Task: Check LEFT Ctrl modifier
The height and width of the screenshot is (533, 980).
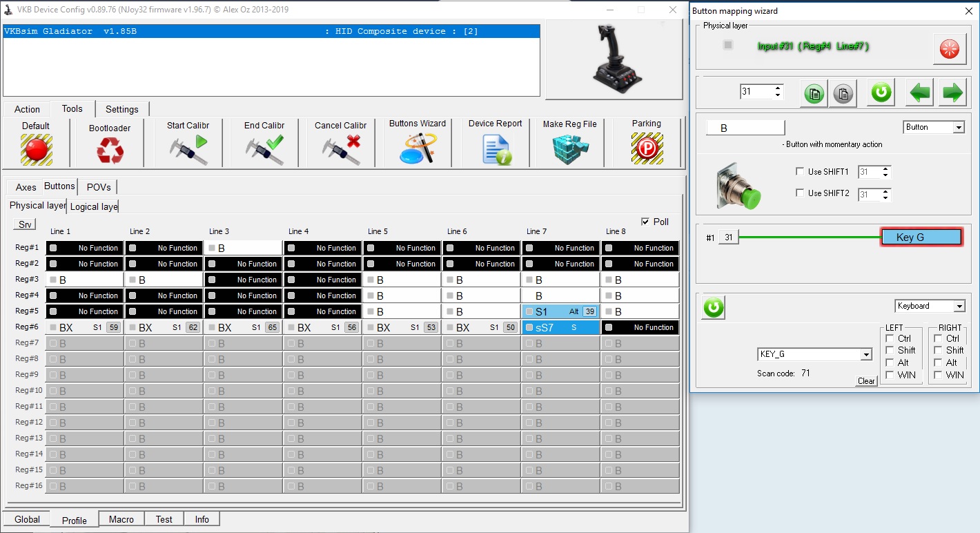Action: (x=890, y=338)
